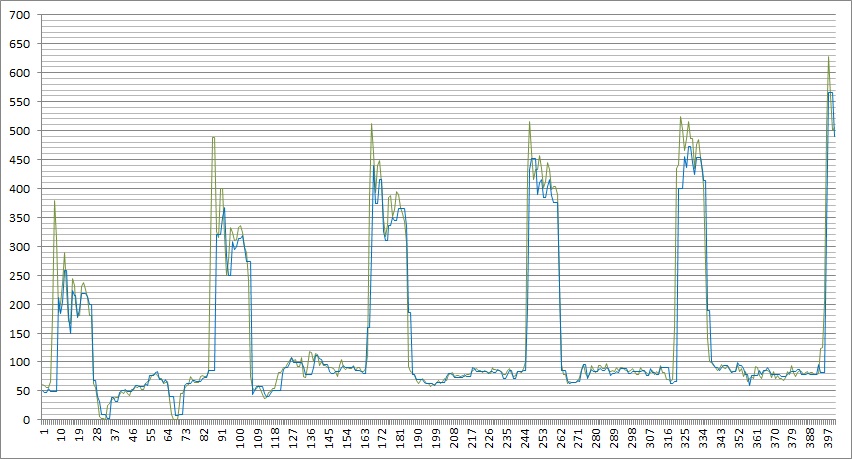Click x-axis label 244

pyautogui.click(x=526, y=438)
